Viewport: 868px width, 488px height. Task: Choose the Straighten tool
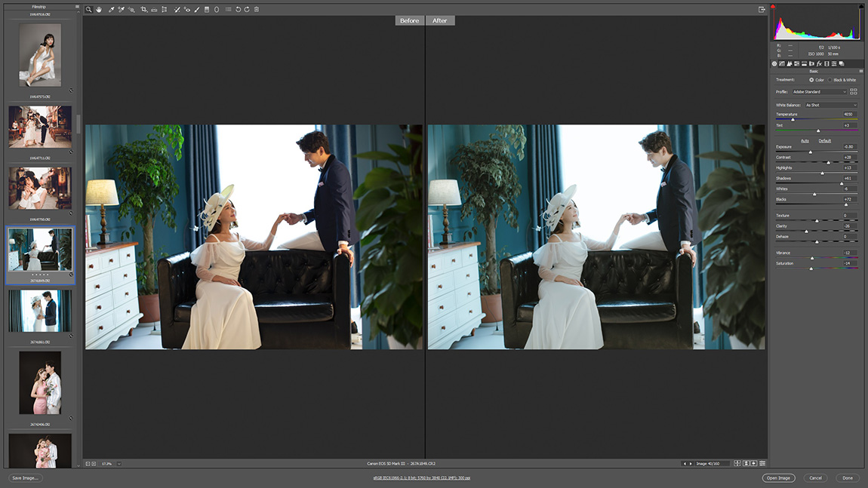pos(154,9)
